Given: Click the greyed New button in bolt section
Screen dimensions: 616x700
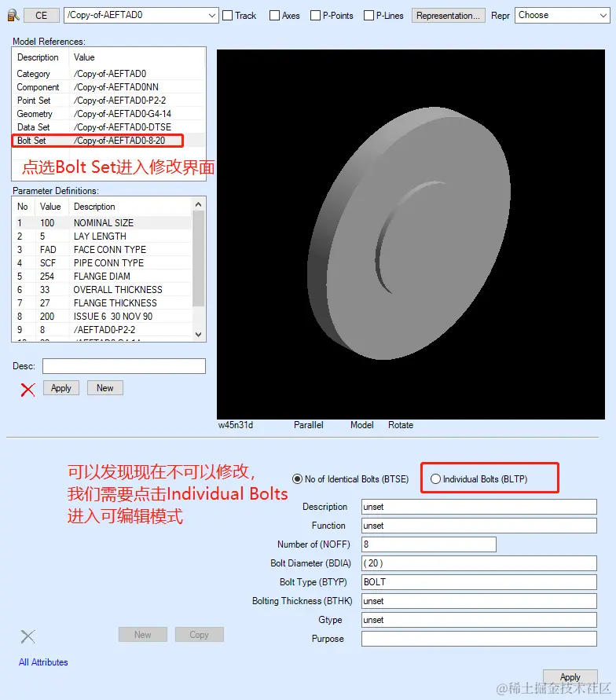Looking at the screenshot, I should pyautogui.click(x=143, y=634).
